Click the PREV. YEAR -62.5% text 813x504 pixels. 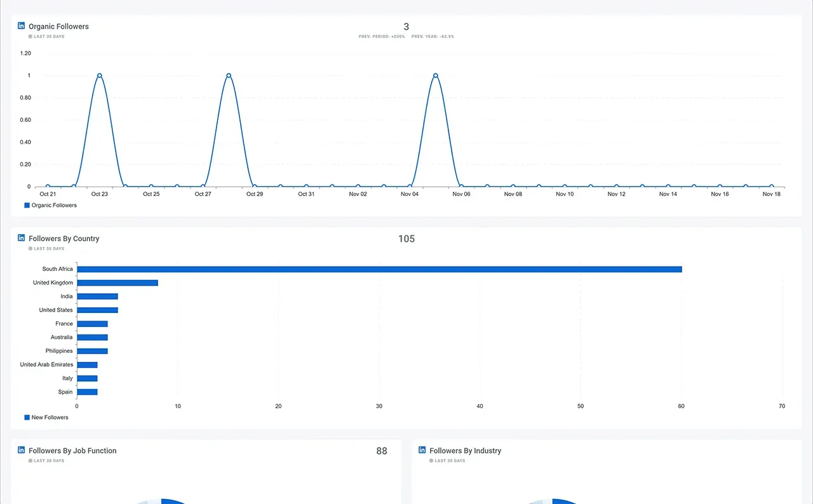coord(433,37)
